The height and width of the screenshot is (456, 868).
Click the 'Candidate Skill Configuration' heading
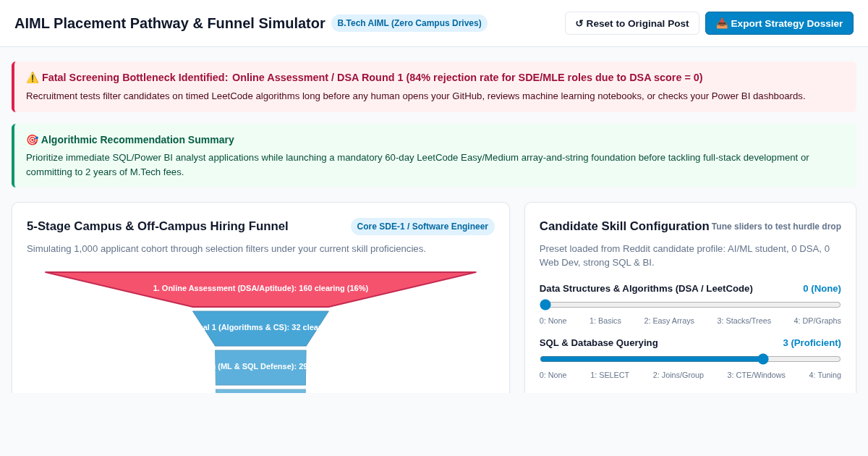tap(624, 227)
